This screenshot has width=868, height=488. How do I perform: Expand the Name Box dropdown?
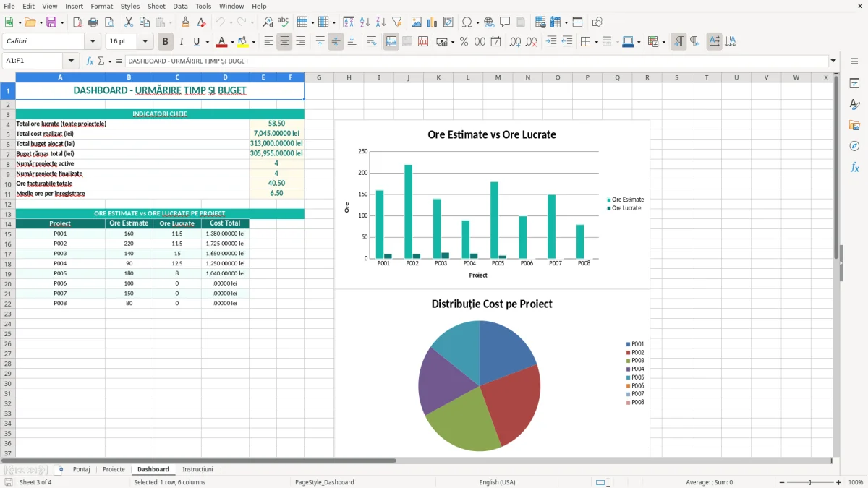71,61
